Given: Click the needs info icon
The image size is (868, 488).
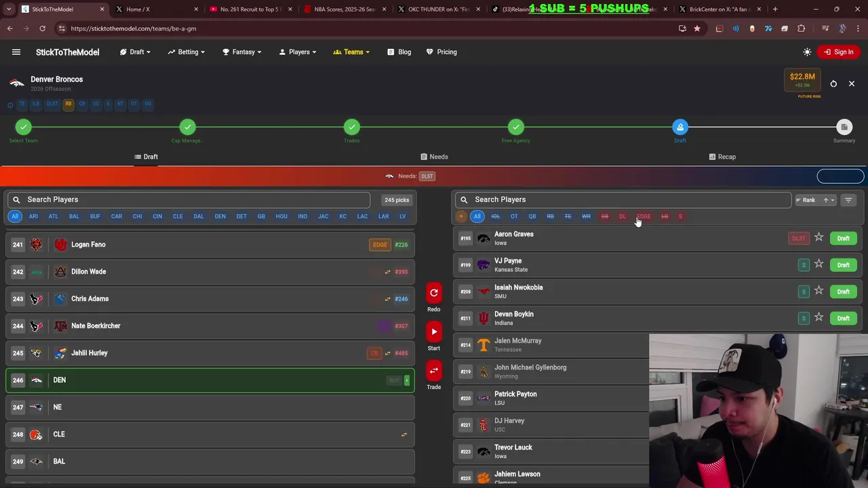Looking at the screenshot, I should [10, 105].
